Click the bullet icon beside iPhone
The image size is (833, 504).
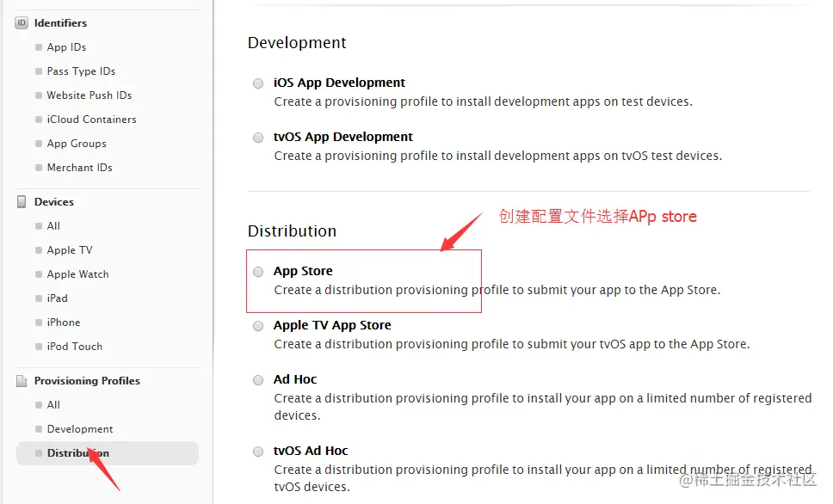39,323
